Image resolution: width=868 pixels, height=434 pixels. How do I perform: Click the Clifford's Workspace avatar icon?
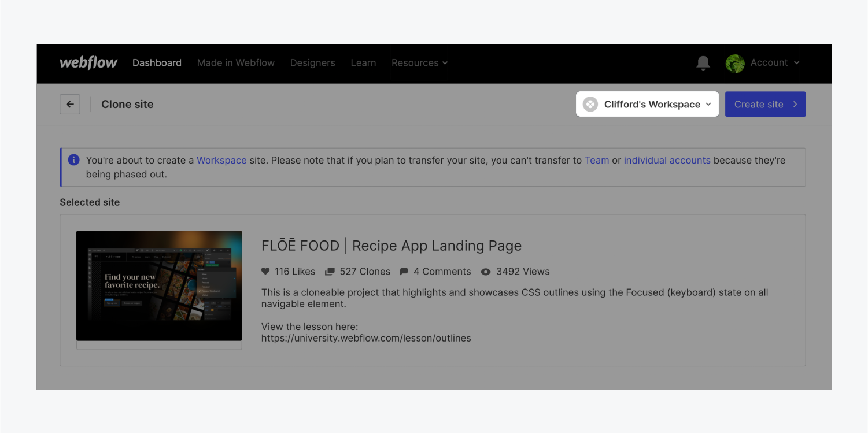point(590,104)
